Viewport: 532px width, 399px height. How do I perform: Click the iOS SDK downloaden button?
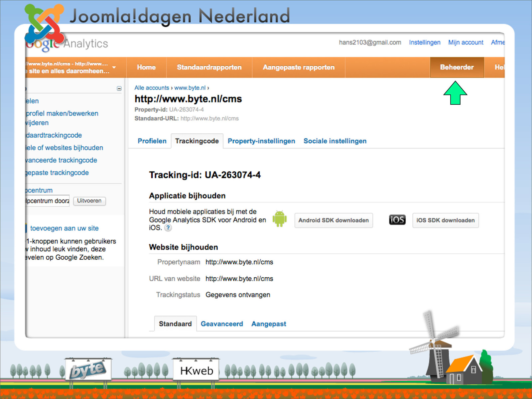446,220
